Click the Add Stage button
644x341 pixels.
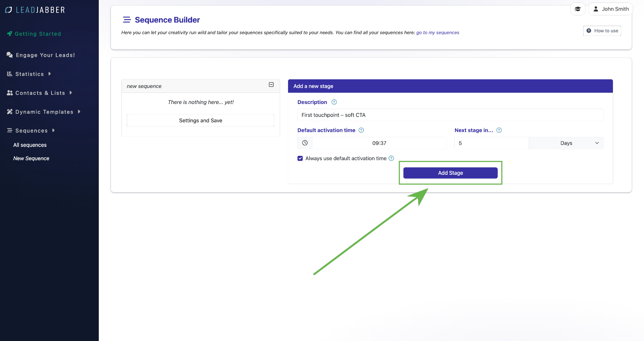click(450, 173)
